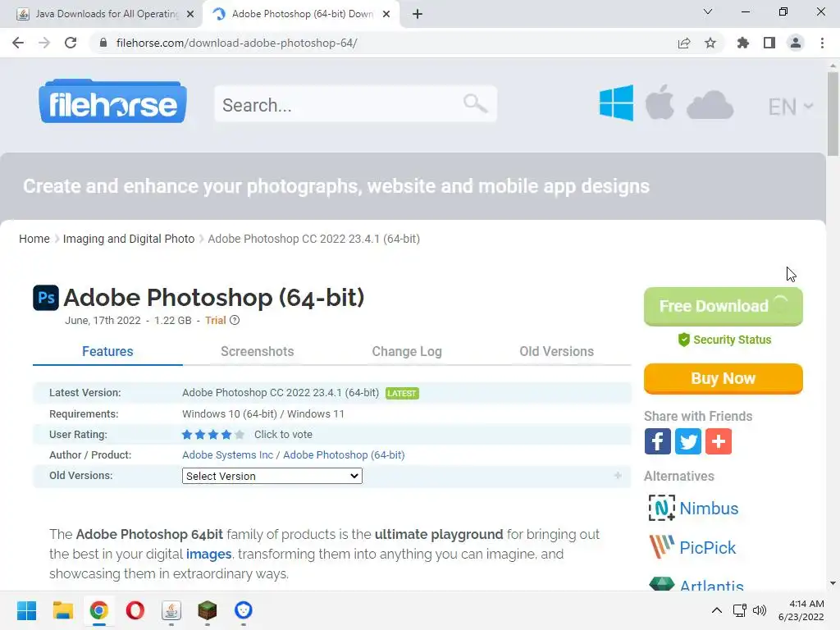Click the search magnifier icon
Image resolution: width=840 pixels, height=630 pixels.
(x=475, y=103)
